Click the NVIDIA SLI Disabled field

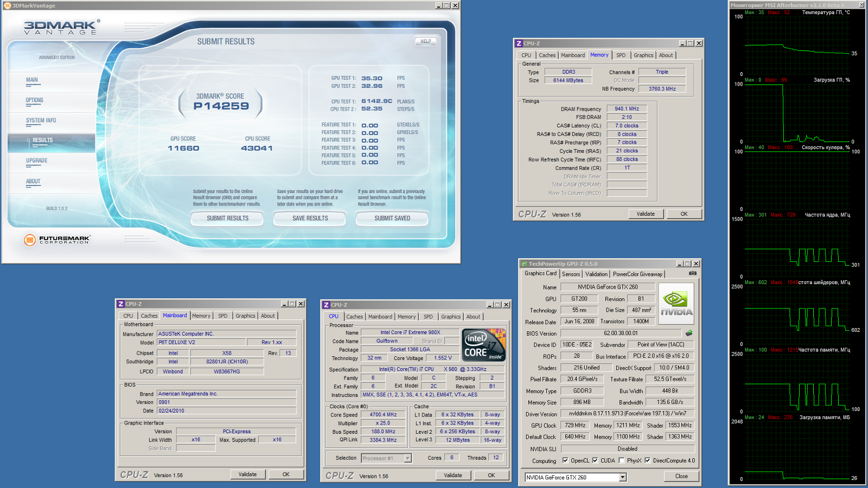tap(627, 449)
